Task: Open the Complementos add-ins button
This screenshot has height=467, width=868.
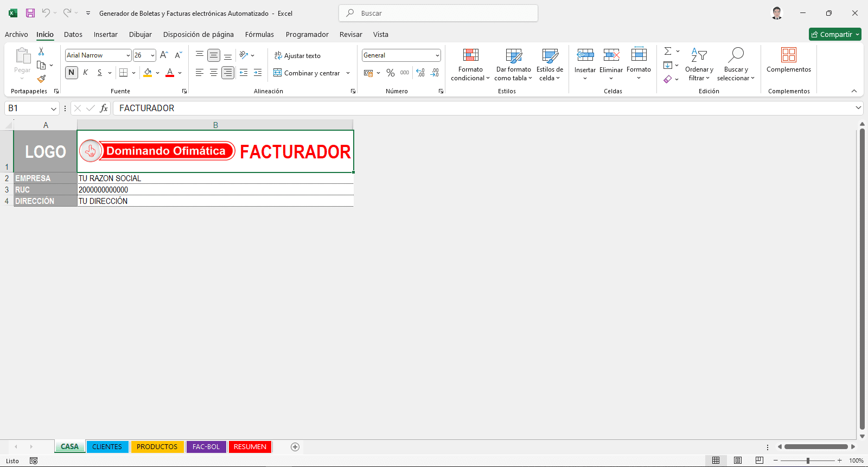Action: coord(789,61)
